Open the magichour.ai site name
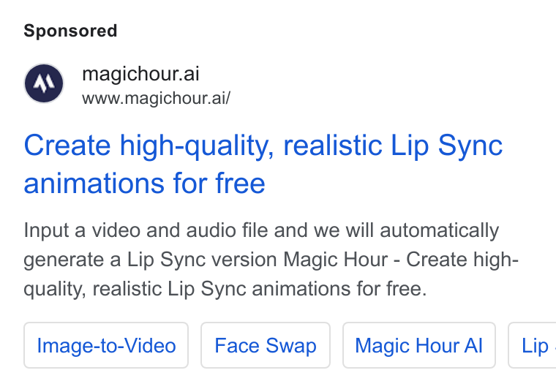 140,74
